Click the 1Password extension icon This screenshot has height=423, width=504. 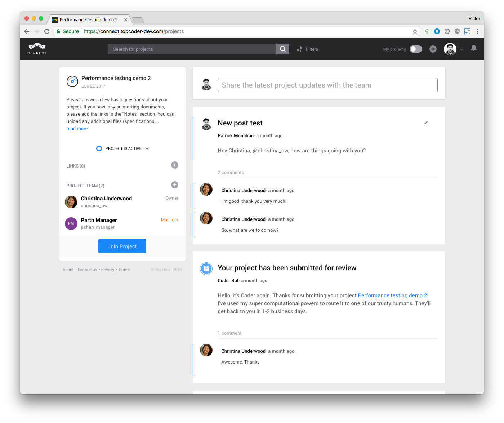[x=447, y=31]
